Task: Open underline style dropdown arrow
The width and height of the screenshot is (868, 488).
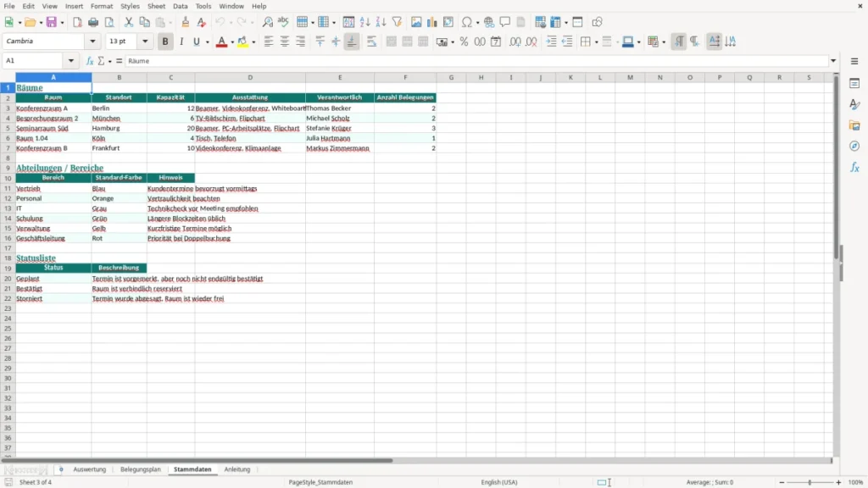Action: (208, 42)
